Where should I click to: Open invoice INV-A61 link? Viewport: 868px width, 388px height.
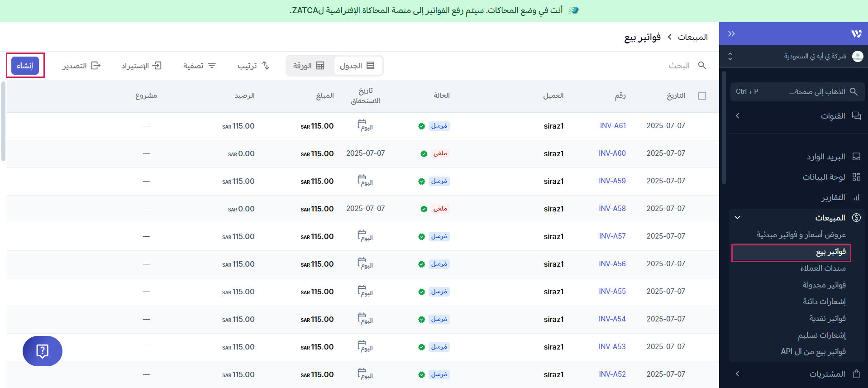pyautogui.click(x=613, y=126)
